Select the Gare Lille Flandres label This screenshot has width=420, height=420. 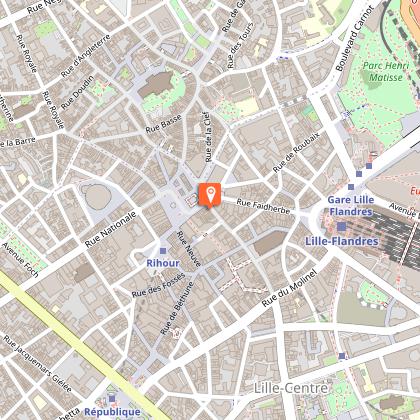coord(351,206)
